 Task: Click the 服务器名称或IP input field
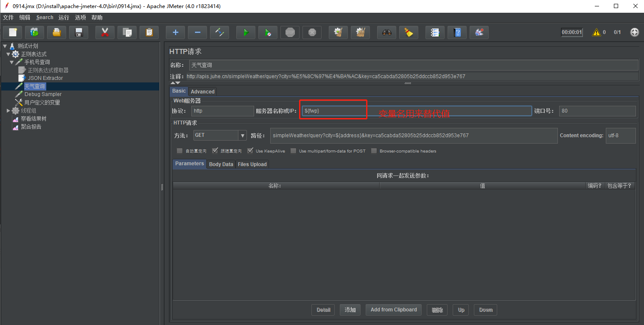coord(417,111)
